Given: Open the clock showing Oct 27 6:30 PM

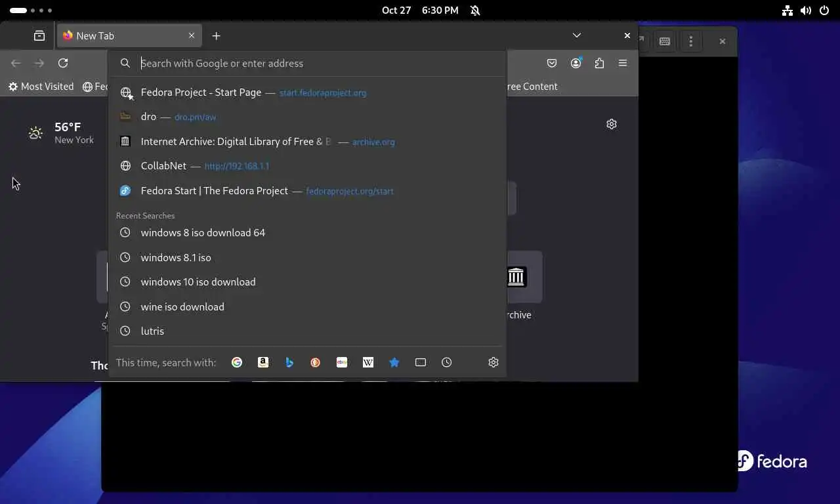Looking at the screenshot, I should (420, 10).
